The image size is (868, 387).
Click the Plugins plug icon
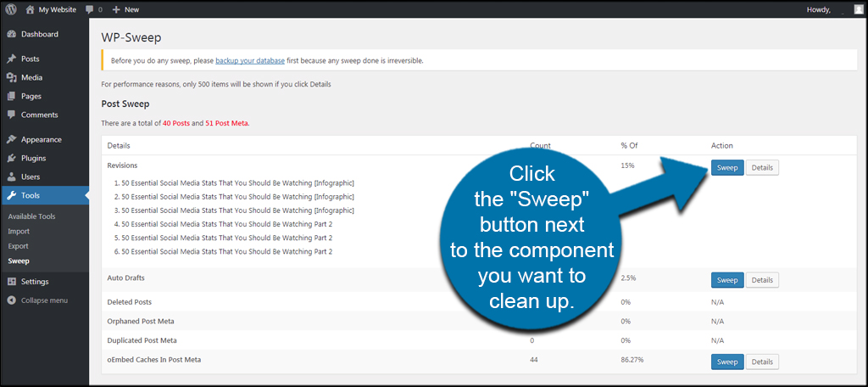11,158
